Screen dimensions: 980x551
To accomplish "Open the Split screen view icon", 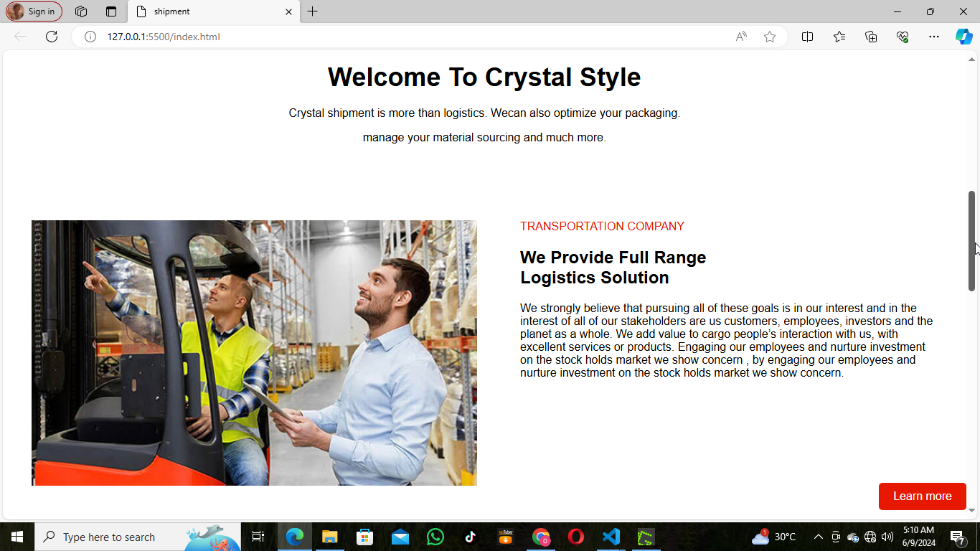I will point(807,37).
